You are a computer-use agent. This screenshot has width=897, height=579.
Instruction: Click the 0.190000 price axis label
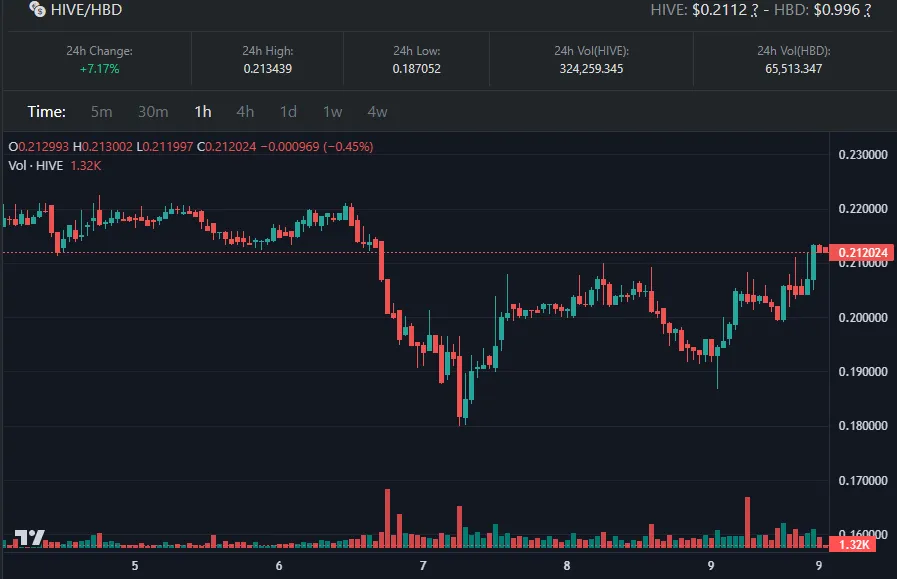[863, 372]
